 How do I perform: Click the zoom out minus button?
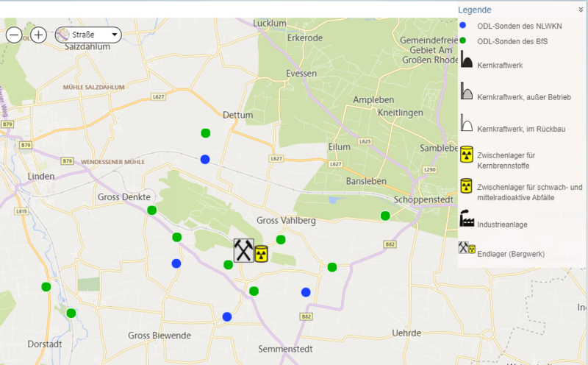tap(15, 35)
